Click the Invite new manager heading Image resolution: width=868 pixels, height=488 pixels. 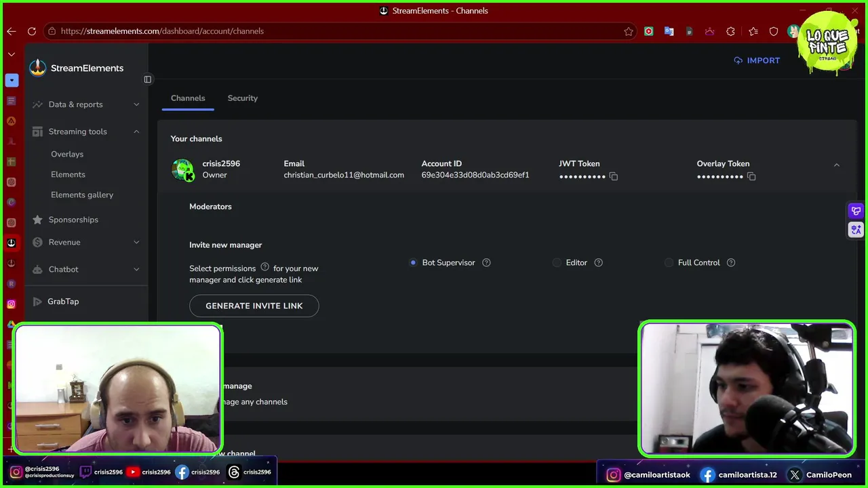[225, 245]
